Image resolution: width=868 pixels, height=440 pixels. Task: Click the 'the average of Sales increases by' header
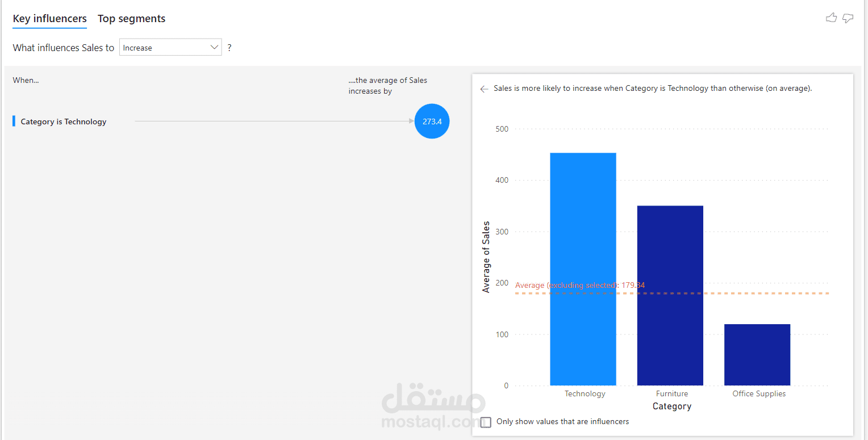coord(388,86)
